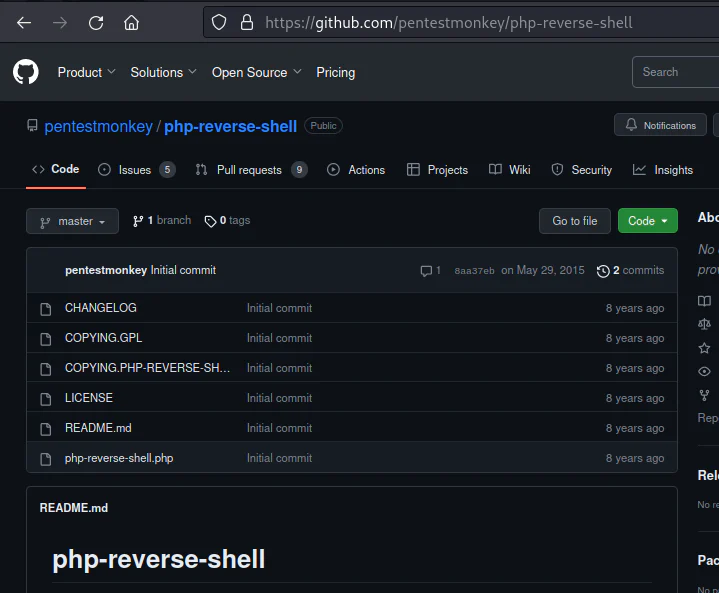This screenshot has height=593, width=719.
Task: Click the Security shield icon
Action: [557, 170]
